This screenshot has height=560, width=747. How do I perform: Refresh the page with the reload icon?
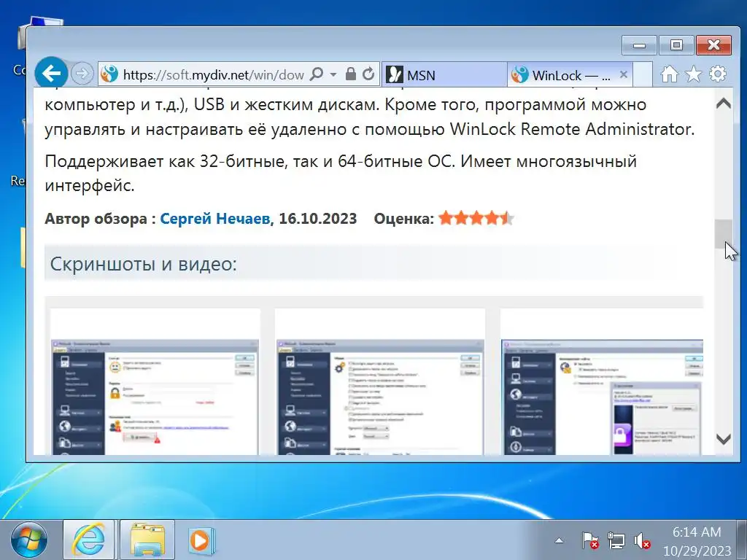click(368, 74)
